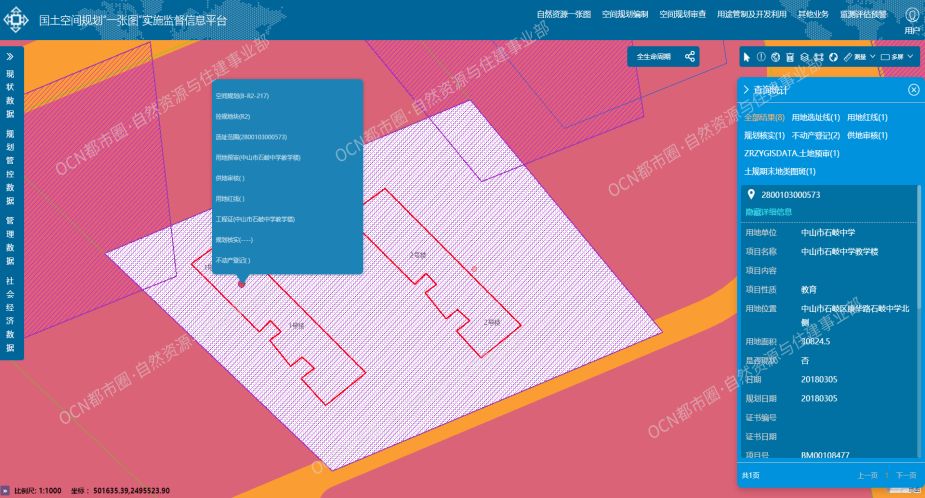Expand the left sidebar with double chevron
The height and width of the screenshot is (498, 925).
pos(10,57)
